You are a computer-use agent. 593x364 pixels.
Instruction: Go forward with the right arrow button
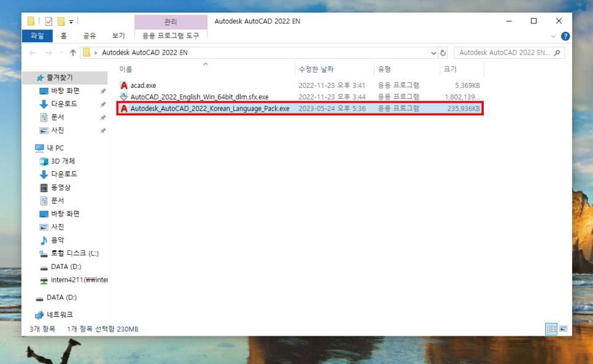[48, 53]
